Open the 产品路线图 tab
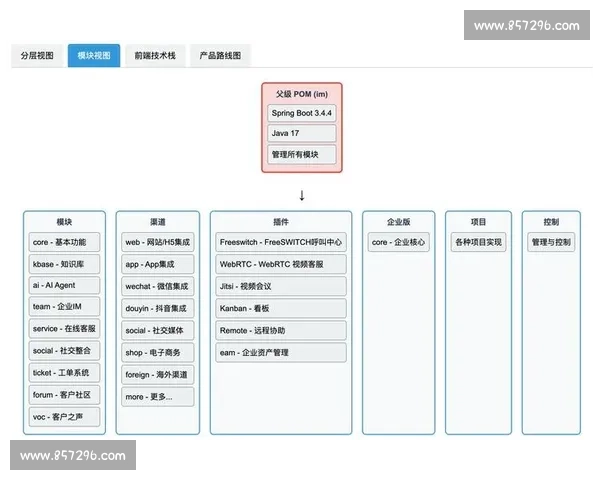600x480 pixels. (x=219, y=56)
